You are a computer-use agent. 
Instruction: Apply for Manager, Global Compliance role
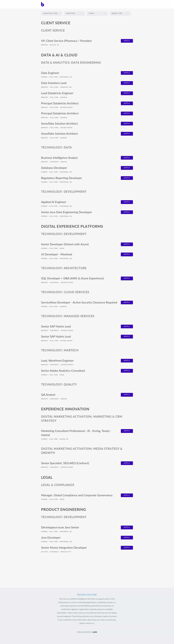coord(127,495)
